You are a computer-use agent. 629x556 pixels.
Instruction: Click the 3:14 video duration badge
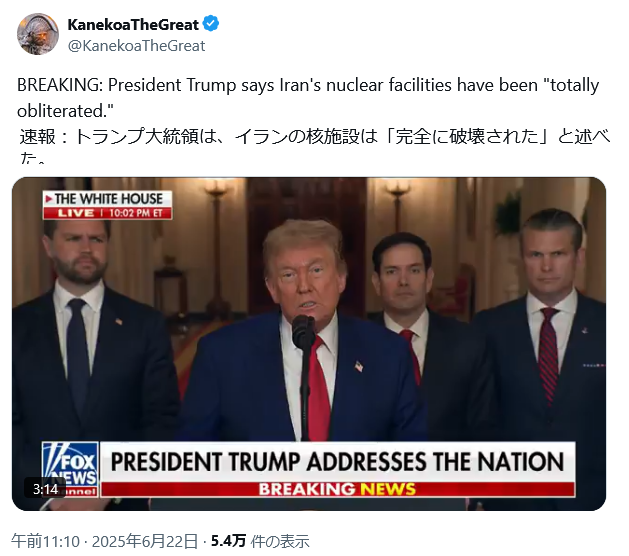pyautogui.click(x=45, y=489)
